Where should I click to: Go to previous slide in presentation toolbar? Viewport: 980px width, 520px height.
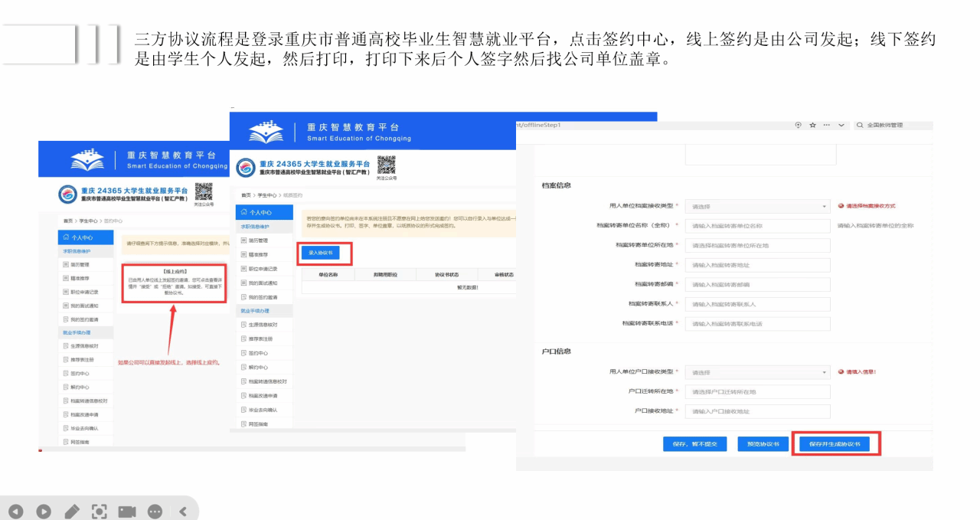click(16, 512)
